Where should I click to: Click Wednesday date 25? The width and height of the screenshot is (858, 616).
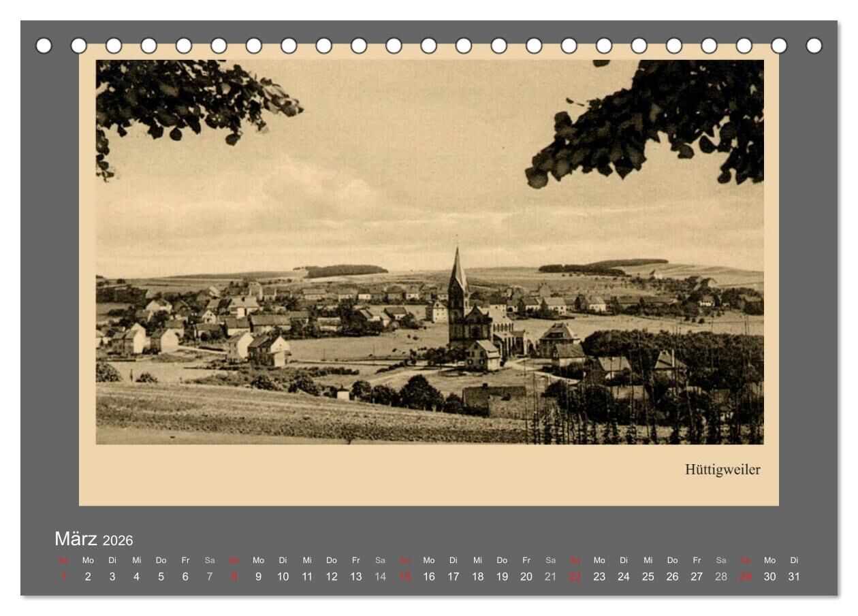[x=648, y=577]
